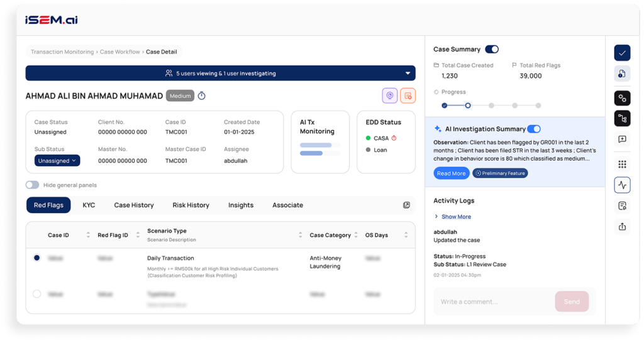Open the Sub Status Unassigned dropdown
The width and height of the screenshot is (644, 341).
click(x=57, y=161)
